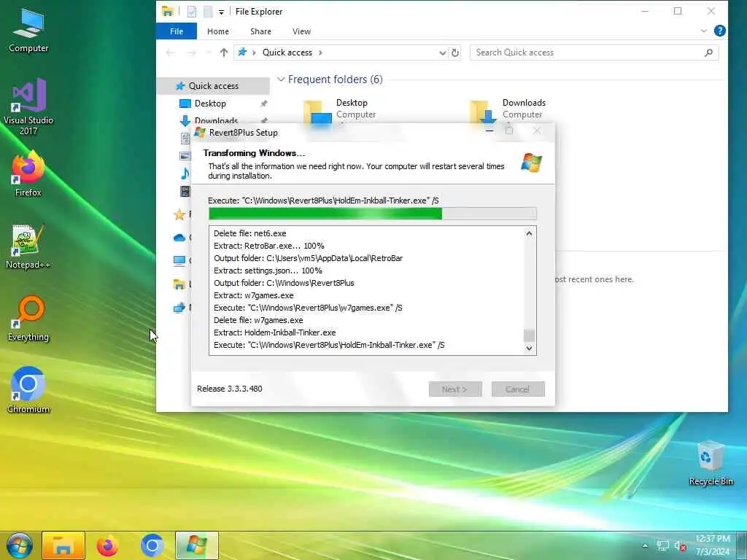The image size is (747, 560).
Task: Open the File tab in File Explorer
Action: coord(177,31)
